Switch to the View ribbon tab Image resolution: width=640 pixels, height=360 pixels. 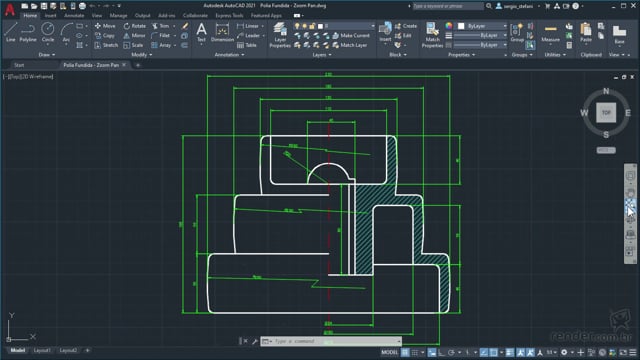(x=96, y=16)
